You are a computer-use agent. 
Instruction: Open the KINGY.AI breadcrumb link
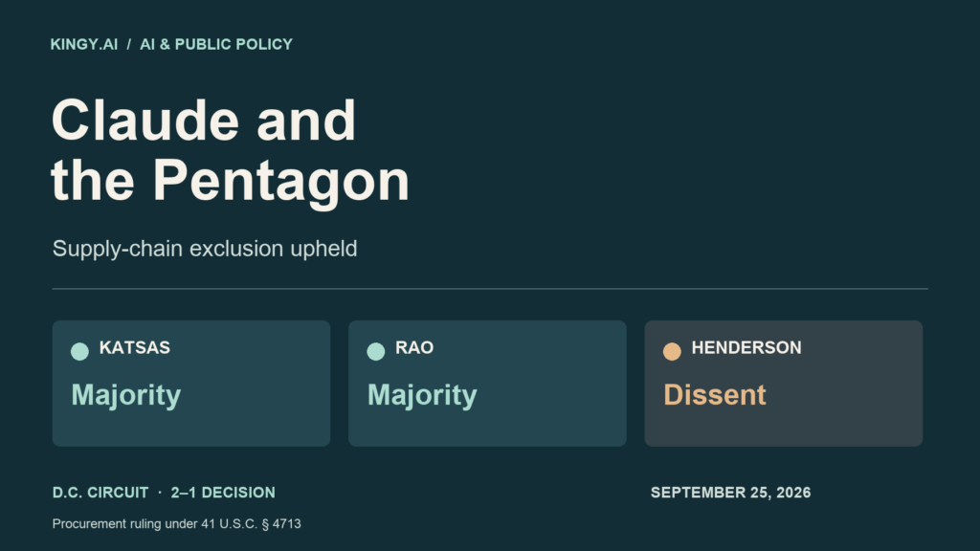[84, 44]
